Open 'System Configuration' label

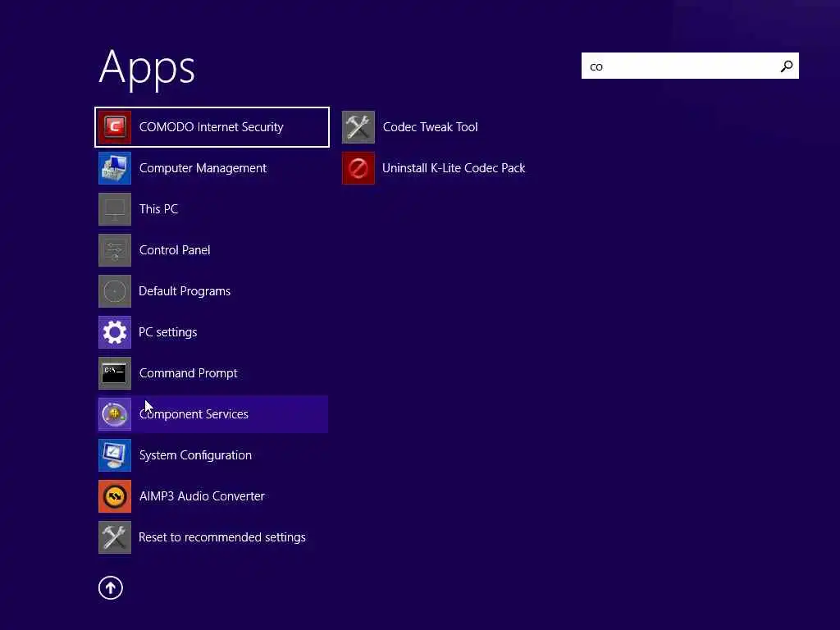click(x=195, y=455)
